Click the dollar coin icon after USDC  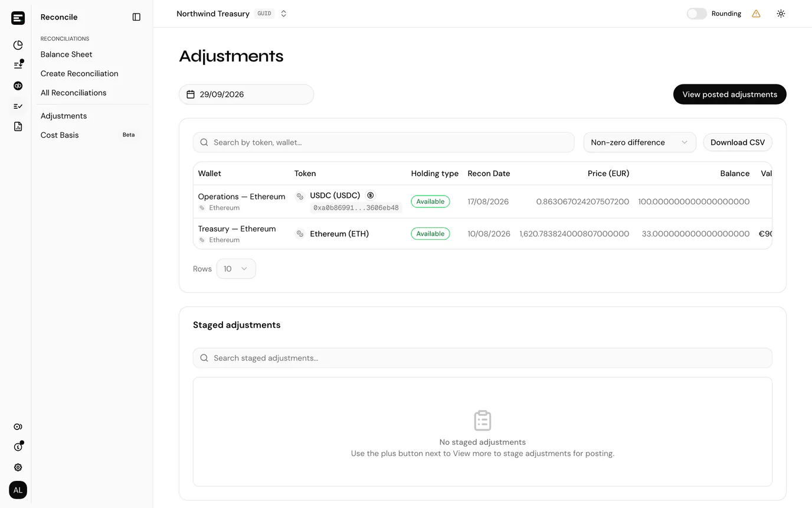(370, 196)
